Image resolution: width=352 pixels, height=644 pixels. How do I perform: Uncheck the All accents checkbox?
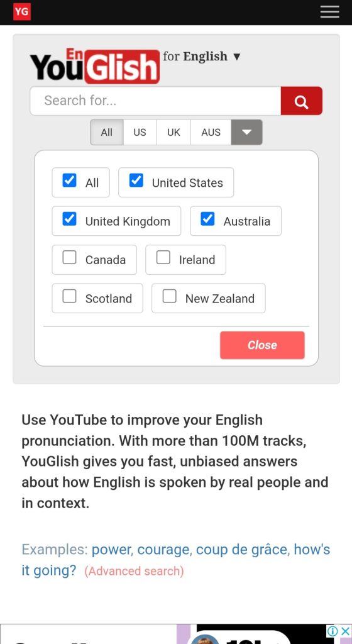(x=69, y=180)
